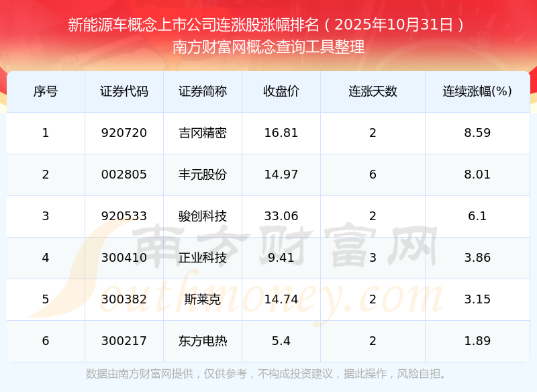
Task: Click the subtitle 南方财富网概念查询工具整理
Action: click(268, 47)
